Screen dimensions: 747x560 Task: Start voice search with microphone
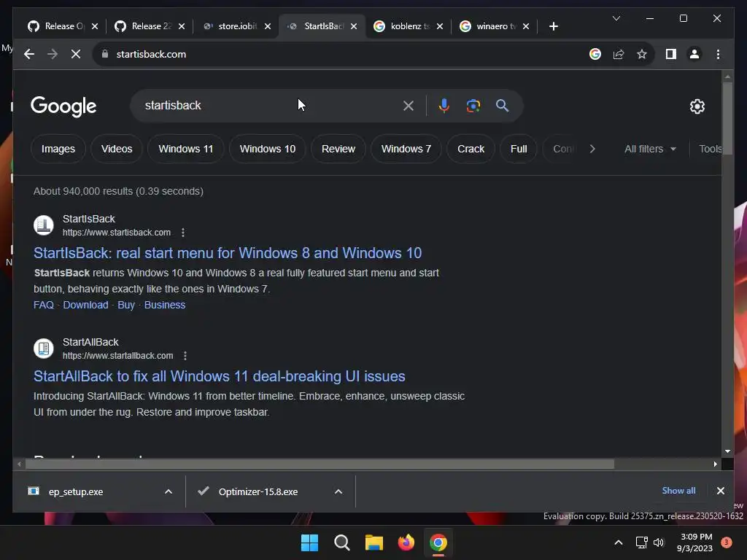444,106
